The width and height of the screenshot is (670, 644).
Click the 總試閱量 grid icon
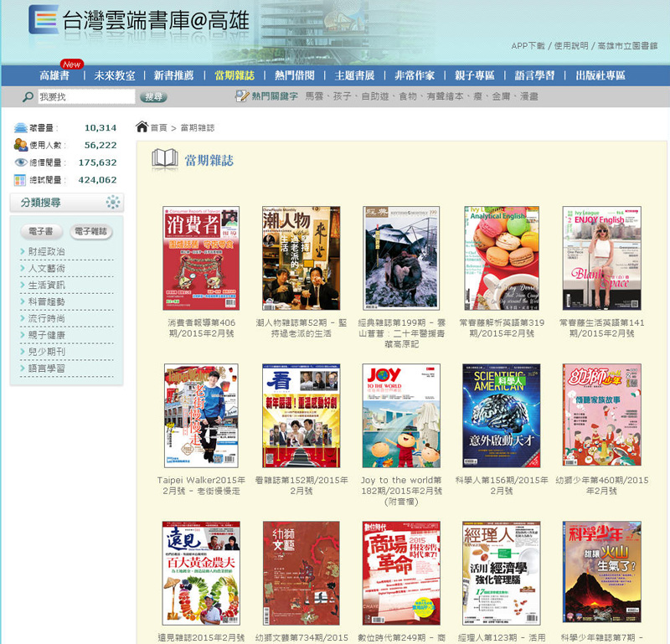[20, 180]
